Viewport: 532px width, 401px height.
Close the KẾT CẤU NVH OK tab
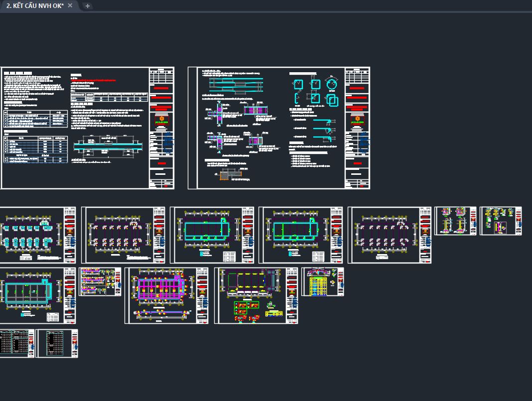point(70,5)
